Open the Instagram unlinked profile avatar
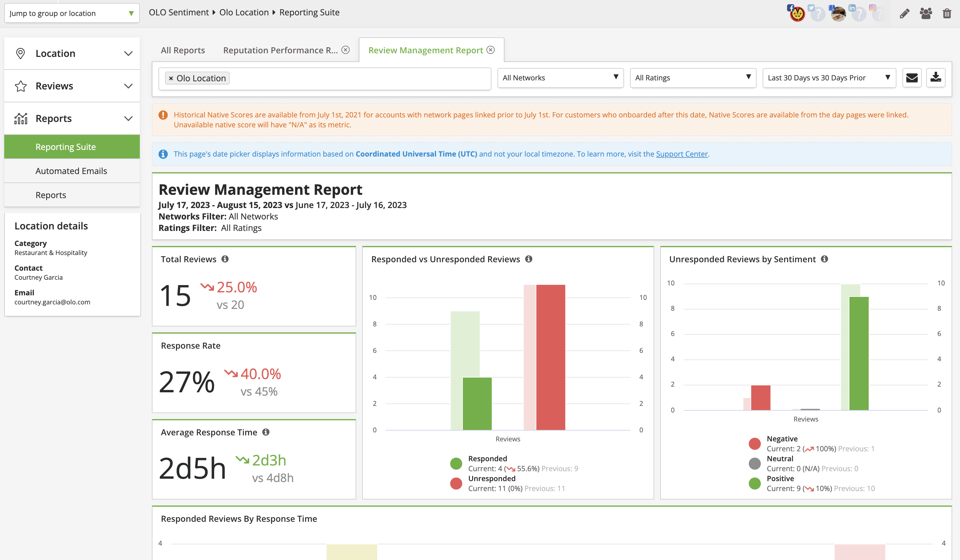This screenshot has width=960, height=560. [878, 14]
